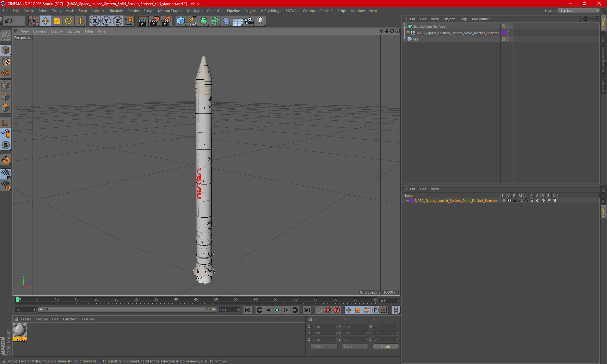Open Edit Render Settings icon
Image resolution: width=607 pixels, height=364 pixels.
pos(166,21)
